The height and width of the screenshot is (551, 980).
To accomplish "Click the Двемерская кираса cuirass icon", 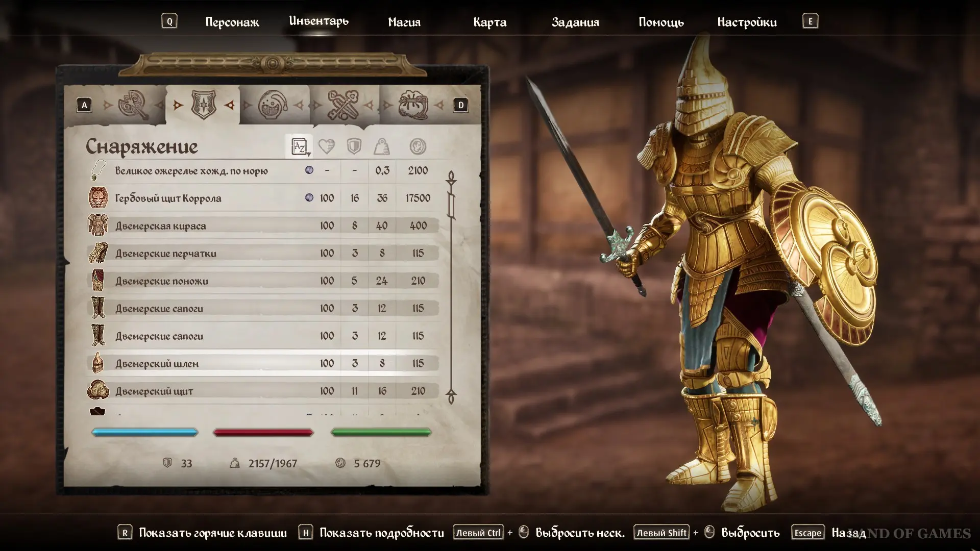I will pyautogui.click(x=98, y=226).
